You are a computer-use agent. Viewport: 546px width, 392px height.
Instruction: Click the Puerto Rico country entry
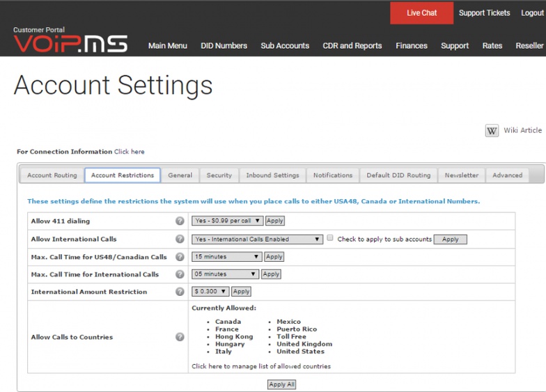(297, 329)
